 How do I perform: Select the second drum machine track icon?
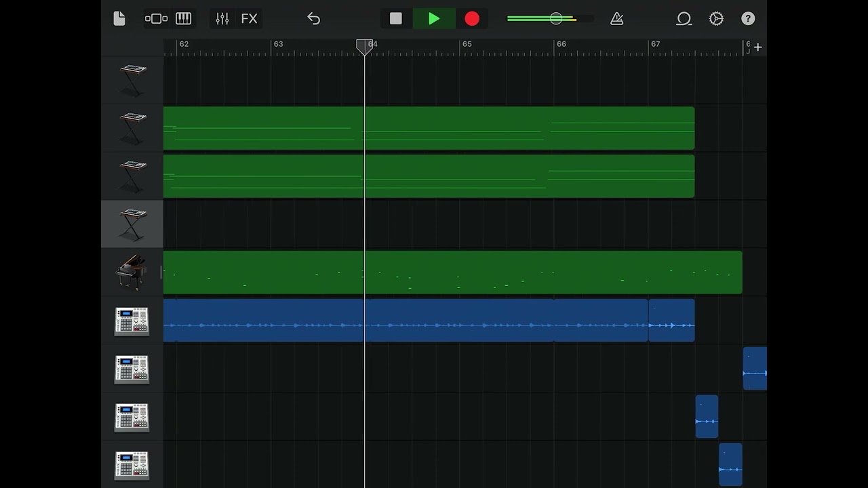[132, 369]
